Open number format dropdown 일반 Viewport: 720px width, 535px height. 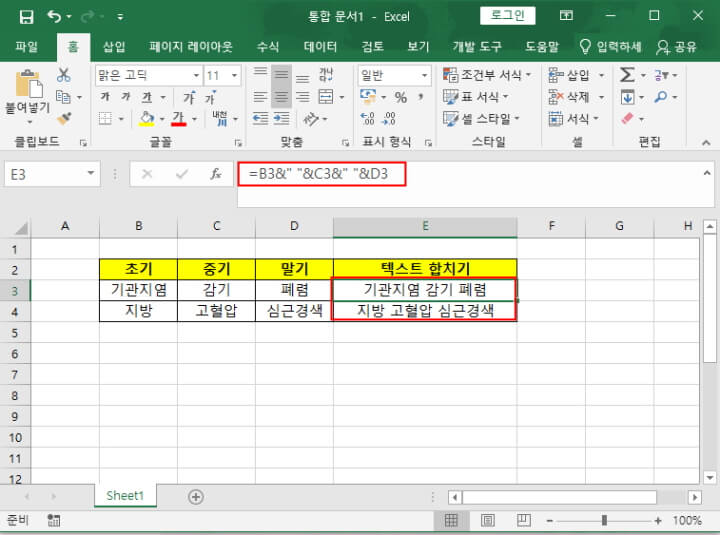(x=424, y=75)
